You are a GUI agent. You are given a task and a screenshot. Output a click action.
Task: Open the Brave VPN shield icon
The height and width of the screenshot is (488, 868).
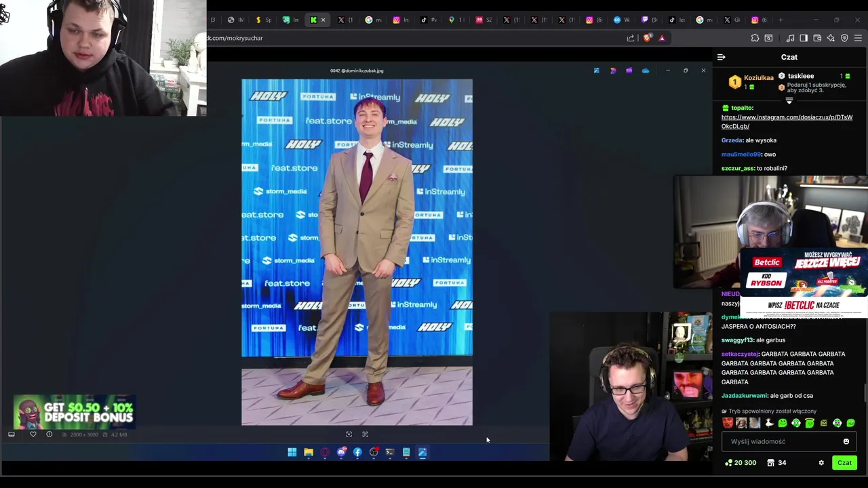[x=844, y=38]
